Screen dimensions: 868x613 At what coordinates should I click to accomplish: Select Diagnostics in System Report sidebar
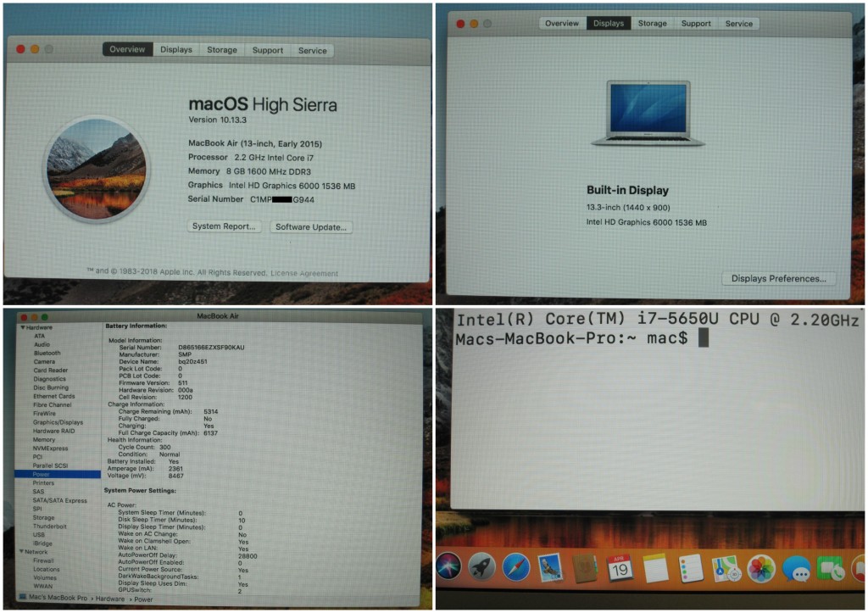pos(49,379)
